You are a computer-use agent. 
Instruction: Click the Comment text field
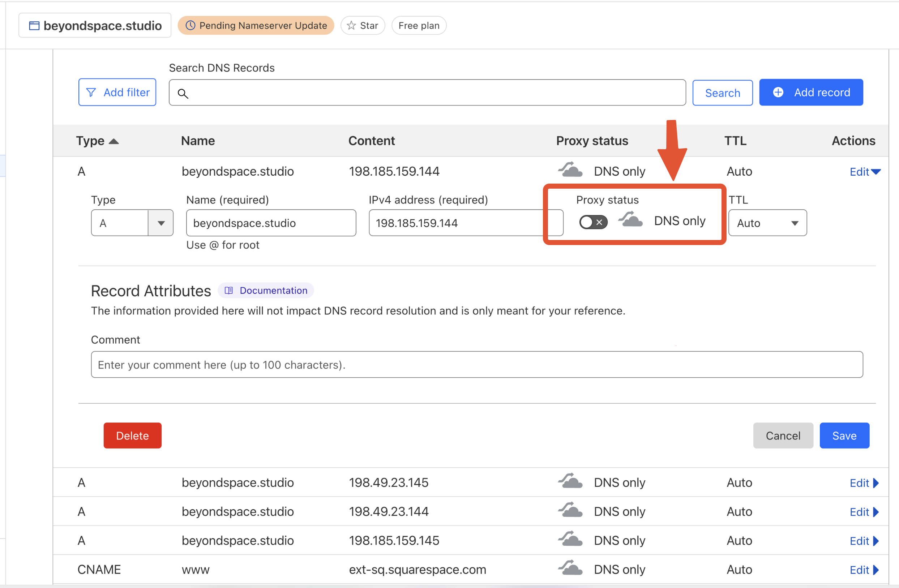click(477, 364)
